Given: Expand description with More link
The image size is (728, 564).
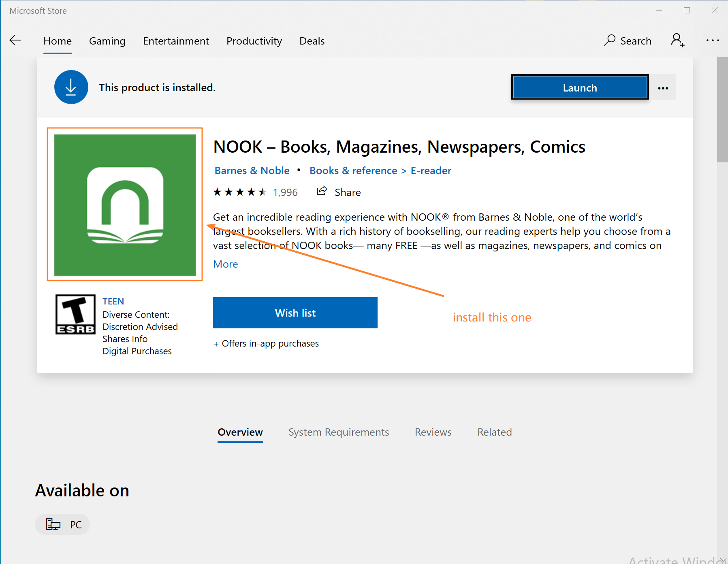Looking at the screenshot, I should 226,264.
